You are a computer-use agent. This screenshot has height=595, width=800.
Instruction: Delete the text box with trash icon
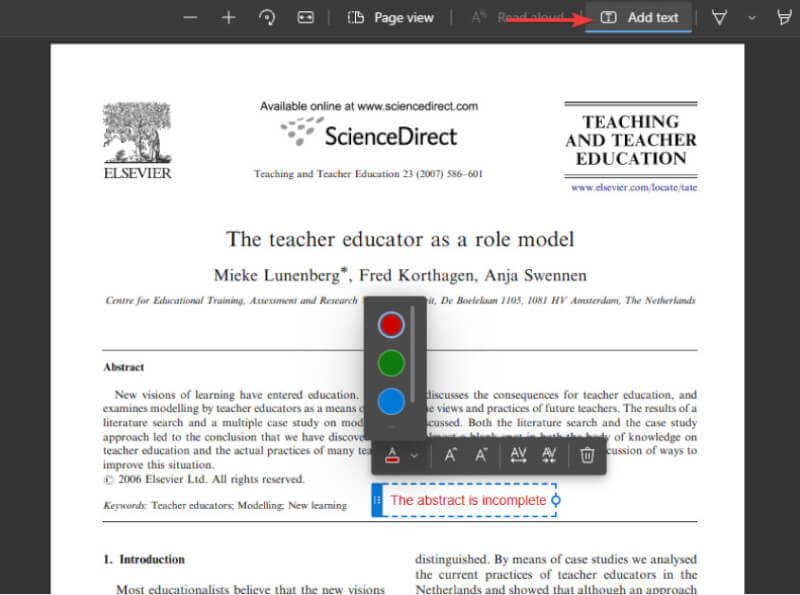[x=587, y=455]
